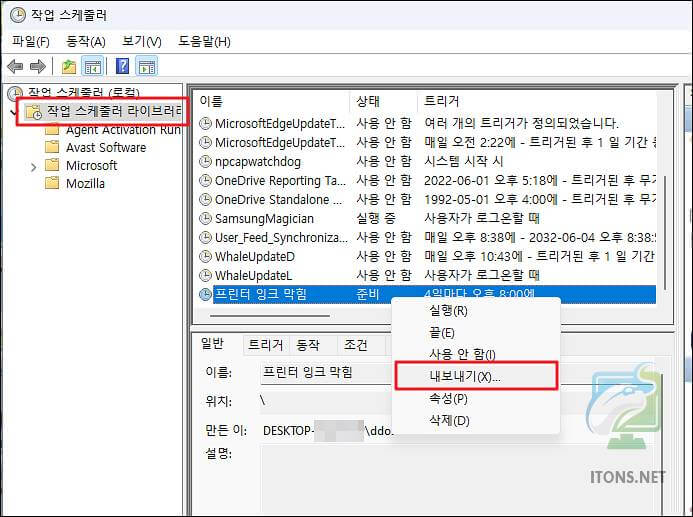693x517 pixels.
Task: Click the horizontal scrollbar under the task list
Action: pyautogui.click(x=270, y=316)
